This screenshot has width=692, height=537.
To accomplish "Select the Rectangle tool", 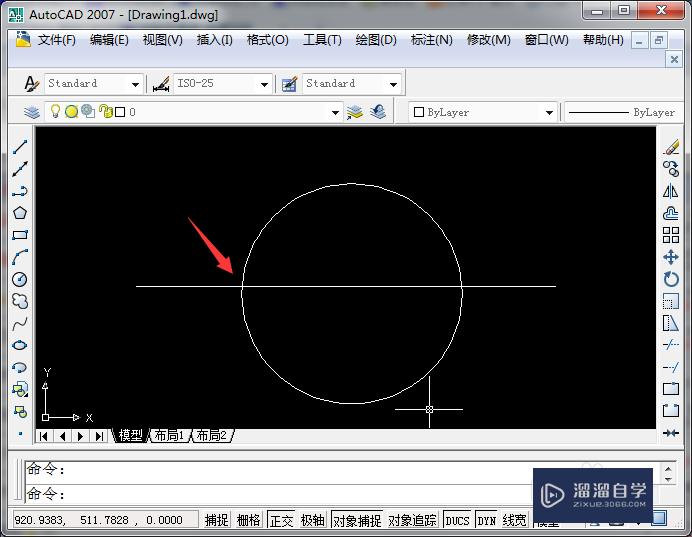I will pyautogui.click(x=20, y=235).
